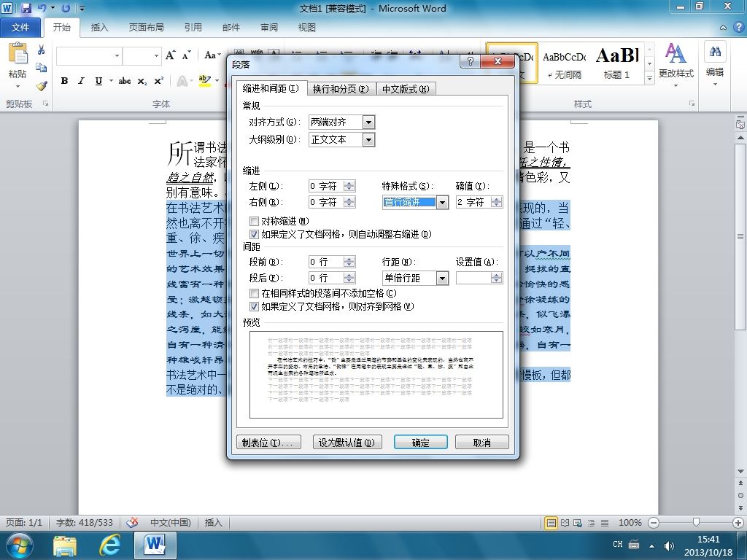
Task: Open 特殊格式 首行缩进 dropdown
Action: (442, 203)
